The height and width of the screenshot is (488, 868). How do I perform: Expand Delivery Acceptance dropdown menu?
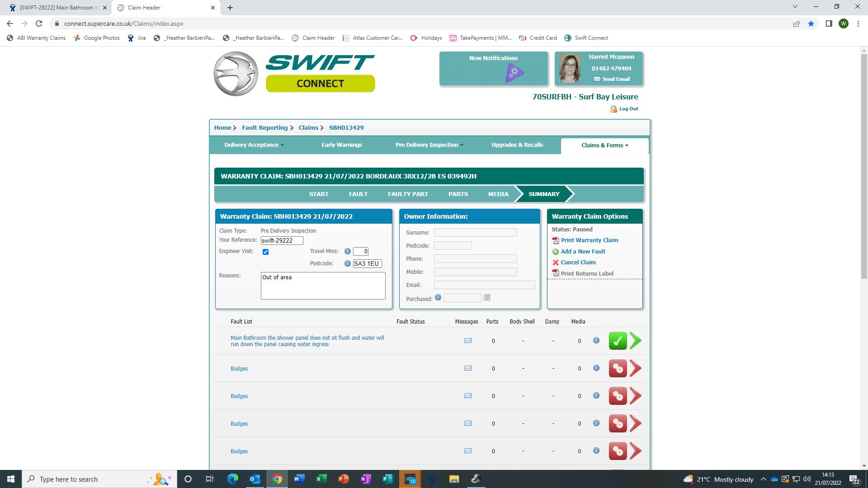pyautogui.click(x=254, y=145)
